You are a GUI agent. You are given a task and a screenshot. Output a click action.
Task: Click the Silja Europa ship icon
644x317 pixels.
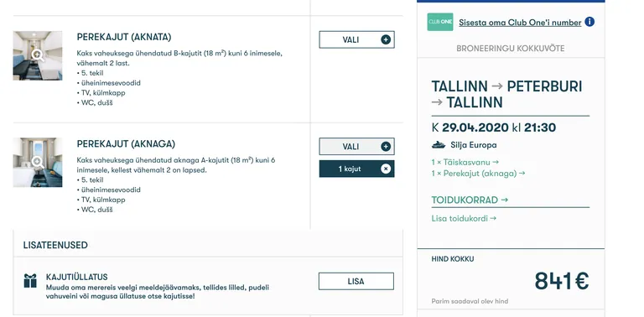pos(439,145)
